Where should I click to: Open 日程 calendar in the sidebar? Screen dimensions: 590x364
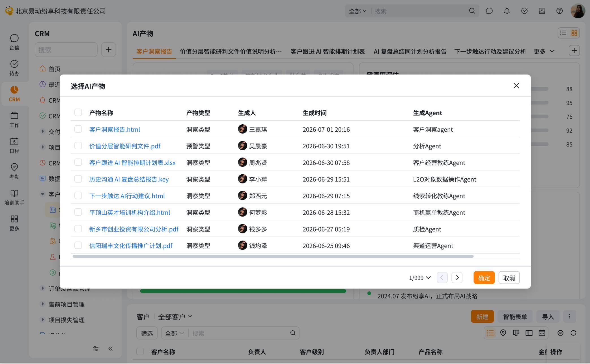(x=14, y=146)
